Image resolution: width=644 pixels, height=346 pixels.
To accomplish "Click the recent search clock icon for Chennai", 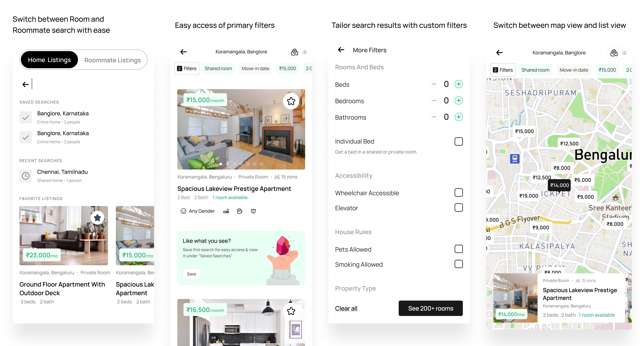I will [x=25, y=176].
